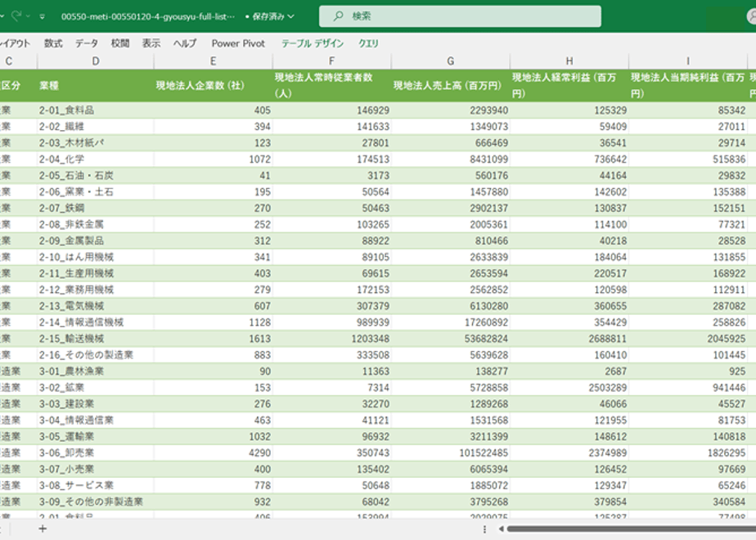Select cell 2-07_鉄鋼

pyautogui.click(x=96, y=209)
